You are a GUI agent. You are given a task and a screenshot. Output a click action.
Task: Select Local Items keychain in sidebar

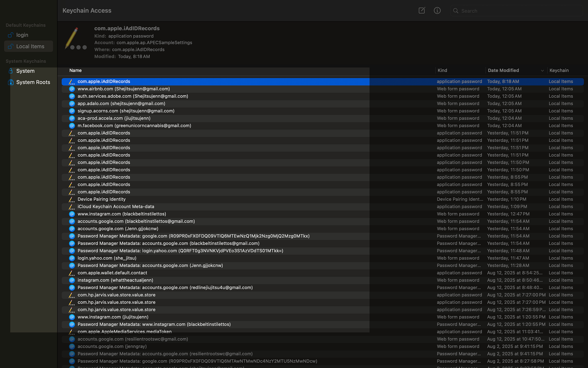(30, 46)
